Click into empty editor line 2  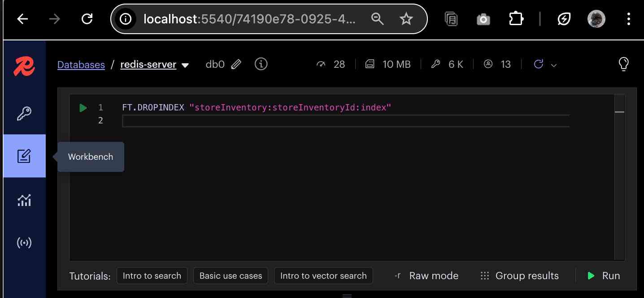(x=345, y=121)
